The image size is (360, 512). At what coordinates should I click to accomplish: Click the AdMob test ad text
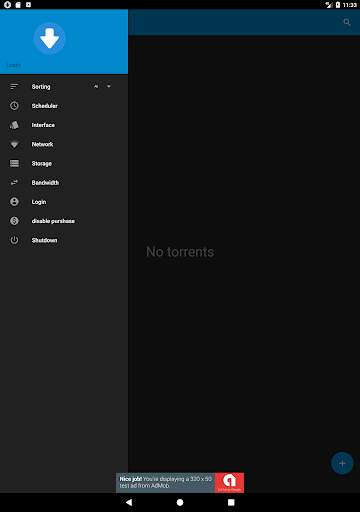[x=165, y=482]
